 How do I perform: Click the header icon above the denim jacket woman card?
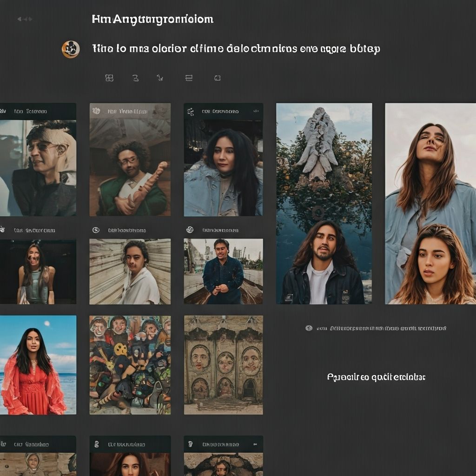tap(190, 112)
